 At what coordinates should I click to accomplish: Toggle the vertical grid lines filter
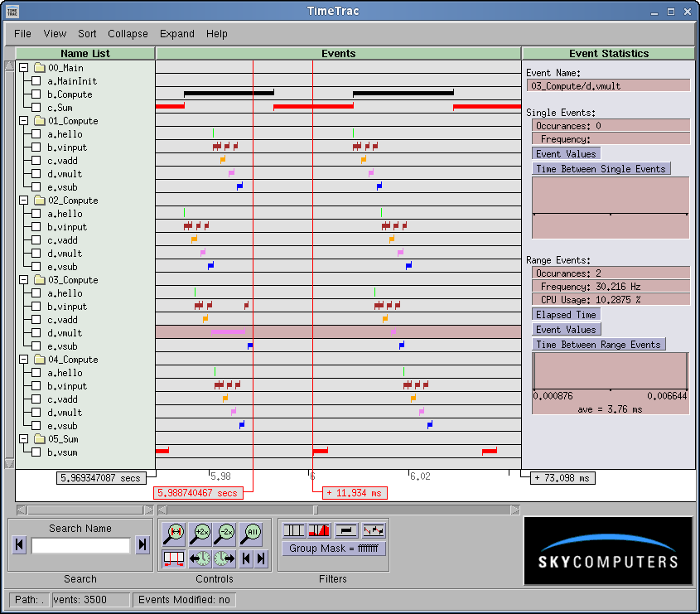(x=294, y=530)
